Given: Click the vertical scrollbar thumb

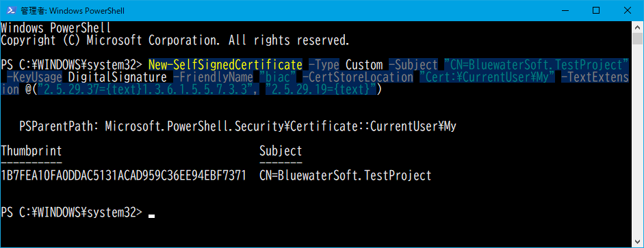Looking at the screenshot, I should [637, 38].
